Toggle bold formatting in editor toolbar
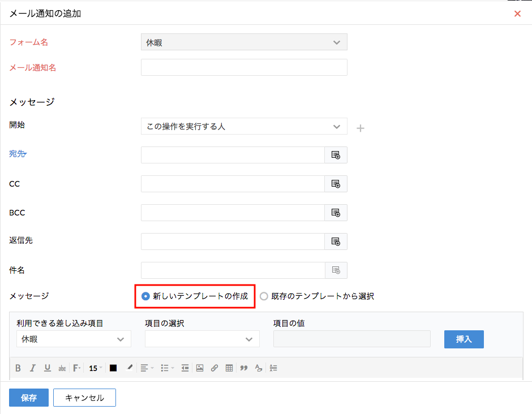532x414 pixels. pyautogui.click(x=18, y=368)
